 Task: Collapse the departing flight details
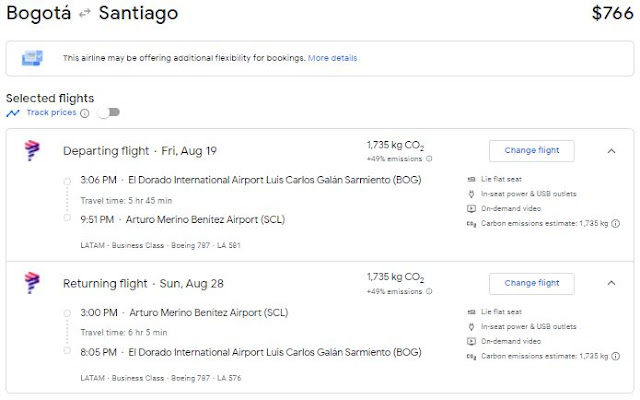(x=611, y=151)
